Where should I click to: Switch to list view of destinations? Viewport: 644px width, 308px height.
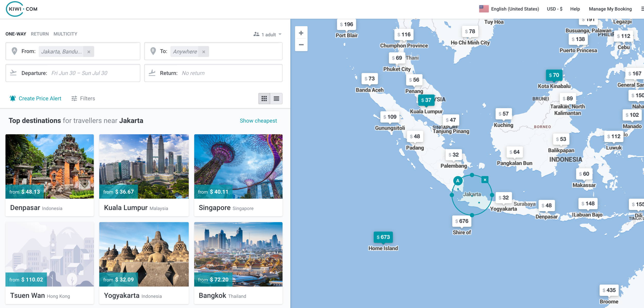tap(276, 99)
